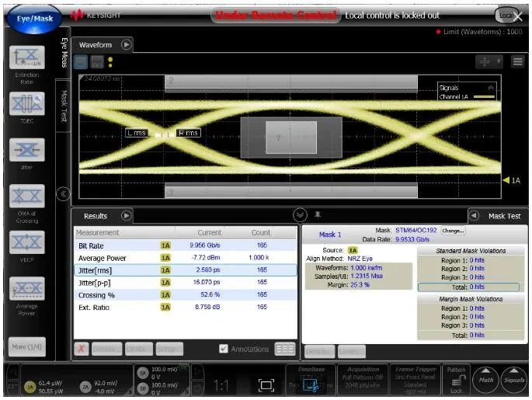Screen dimensions: 532x400
Task: Click the More (1/4) measurements button
Action: pos(27,346)
